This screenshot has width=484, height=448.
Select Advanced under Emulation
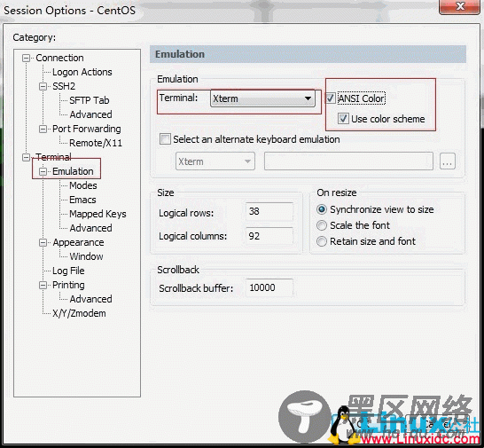(90, 228)
